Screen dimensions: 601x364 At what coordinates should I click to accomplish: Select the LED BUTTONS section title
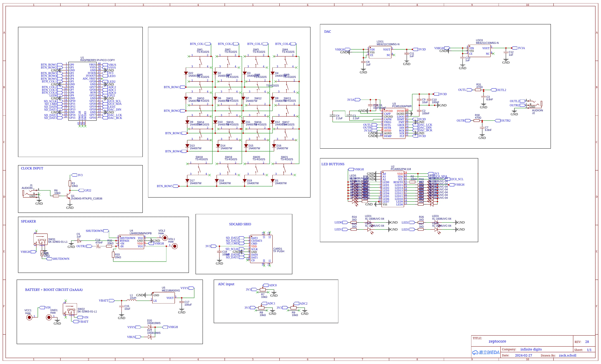(333, 164)
